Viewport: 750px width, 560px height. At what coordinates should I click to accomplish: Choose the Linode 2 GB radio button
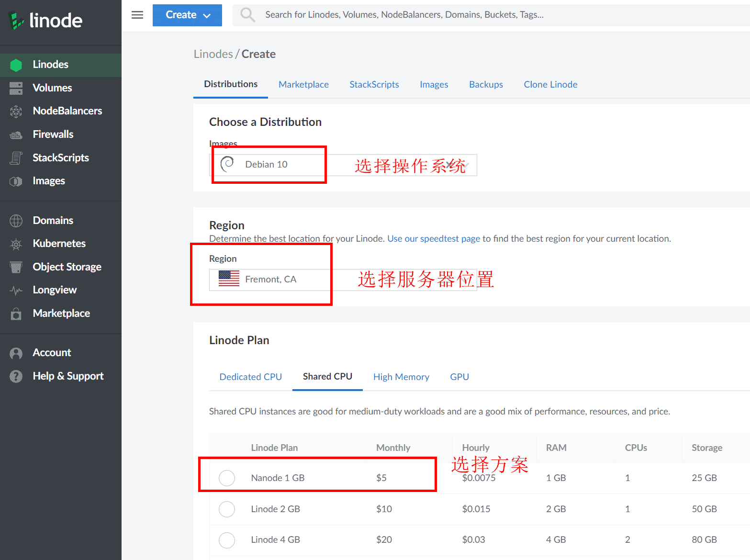pos(226,509)
